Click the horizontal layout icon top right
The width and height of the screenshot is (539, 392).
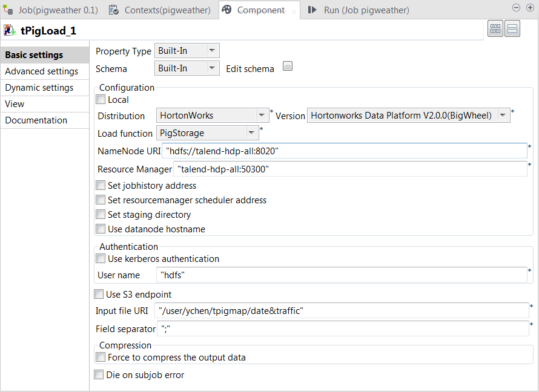coord(495,28)
